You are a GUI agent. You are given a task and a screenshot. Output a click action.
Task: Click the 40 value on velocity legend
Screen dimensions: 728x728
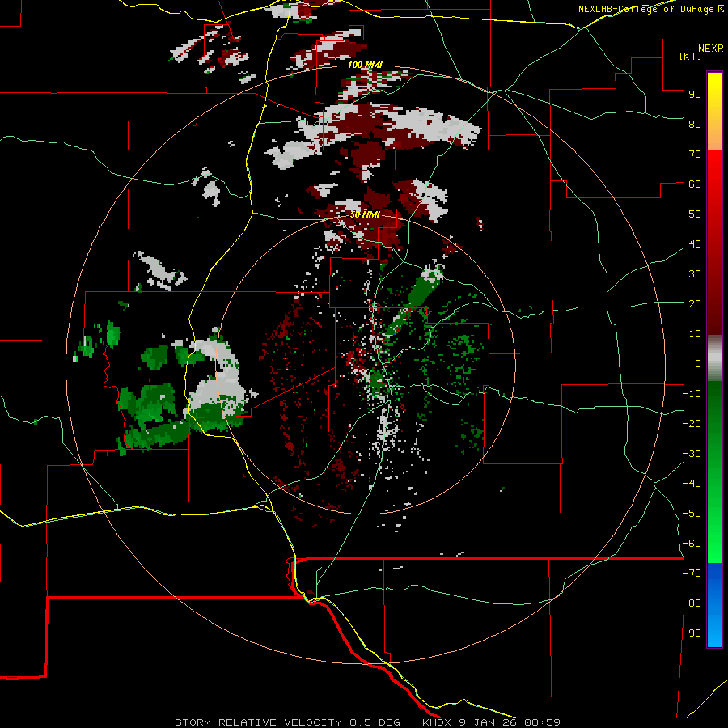click(695, 243)
